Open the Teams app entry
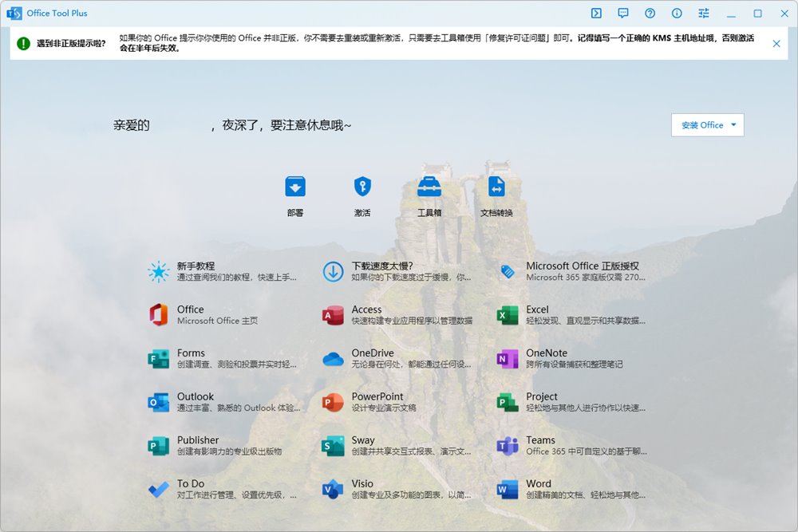The width and height of the screenshot is (798, 532). pos(540,440)
